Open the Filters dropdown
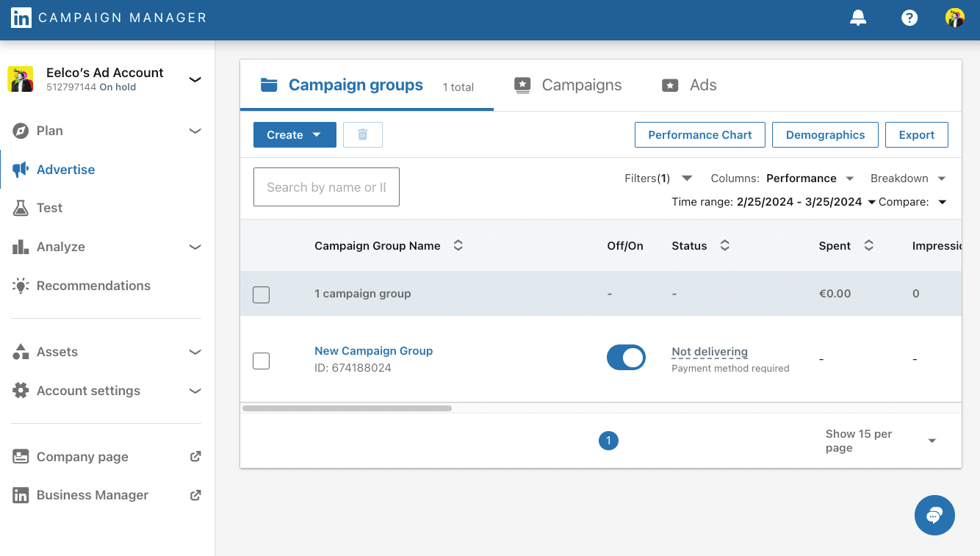This screenshot has height=556, width=980. pyautogui.click(x=658, y=178)
